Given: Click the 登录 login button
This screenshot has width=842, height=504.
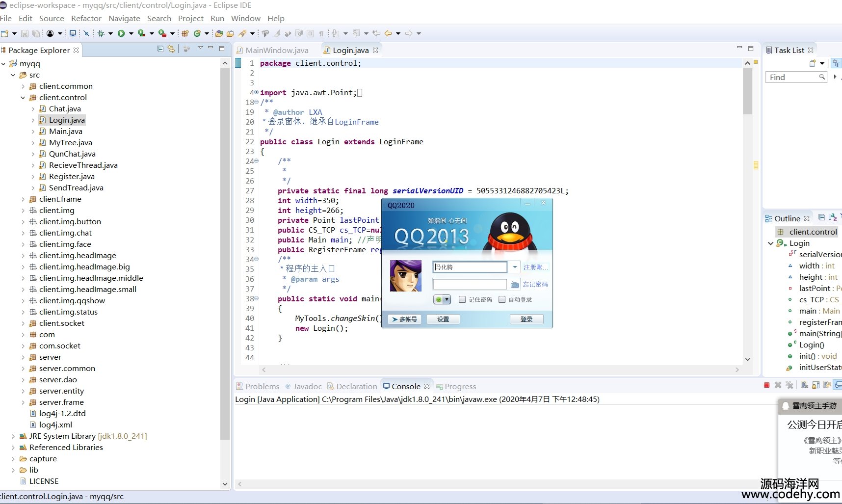Looking at the screenshot, I should [x=526, y=319].
